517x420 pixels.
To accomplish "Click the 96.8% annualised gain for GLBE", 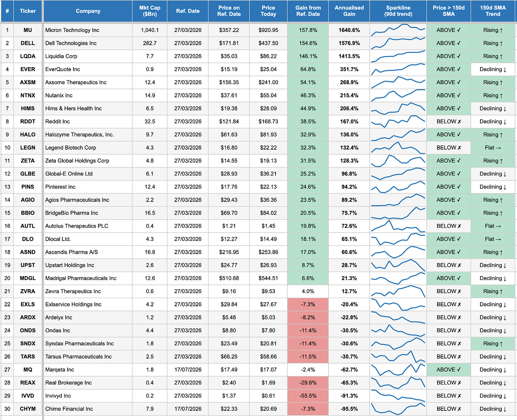I will pyautogui.click(x=349, y=174).
